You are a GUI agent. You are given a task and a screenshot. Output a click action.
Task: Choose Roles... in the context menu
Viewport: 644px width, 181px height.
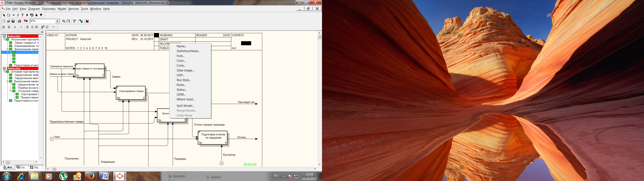(190, 85)
